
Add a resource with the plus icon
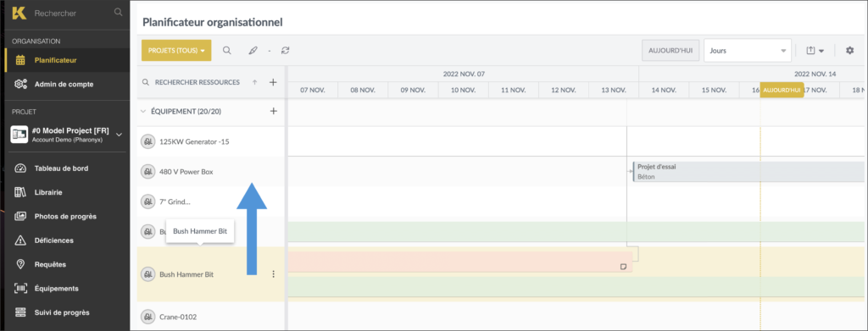pos(273,82)
